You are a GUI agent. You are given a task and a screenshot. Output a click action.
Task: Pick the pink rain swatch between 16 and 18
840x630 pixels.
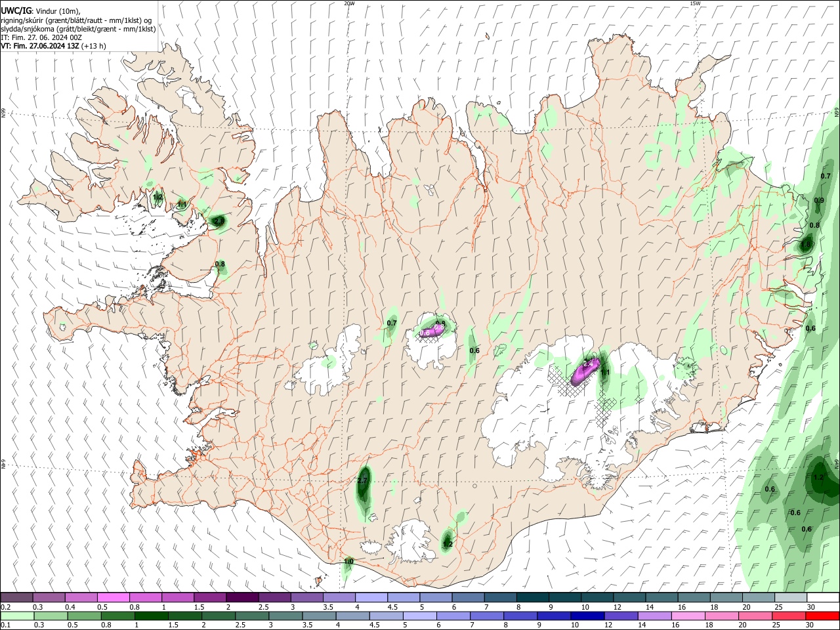pos(688,616)
